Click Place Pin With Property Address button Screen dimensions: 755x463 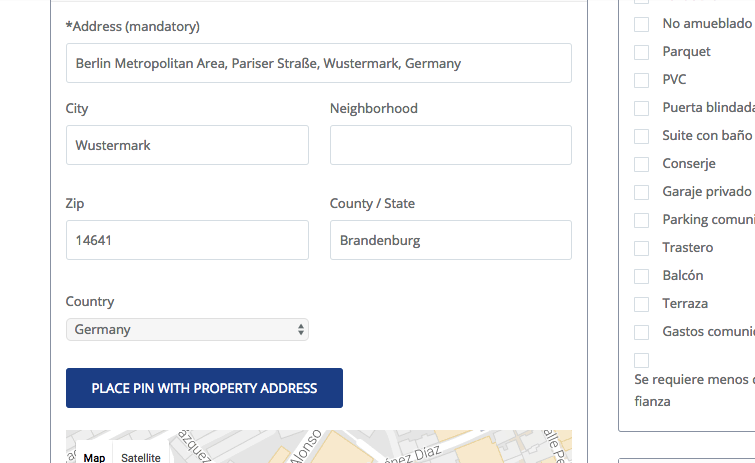click(204, 388)
